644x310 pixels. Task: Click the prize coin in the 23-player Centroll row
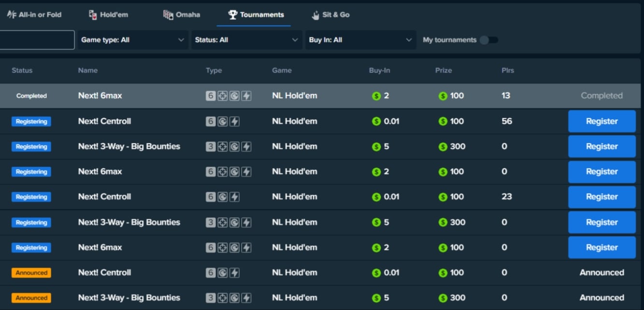tap(443, 197)
